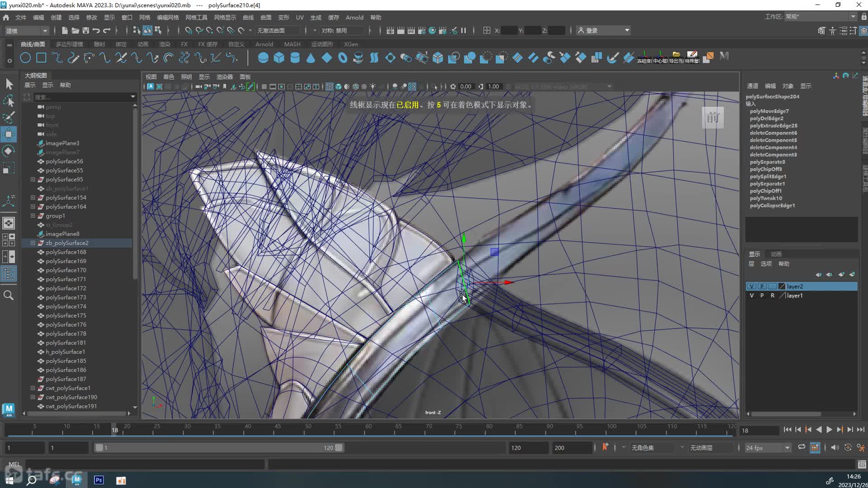Toggle the audio volume speaker icon
This screenshot has height=488, width=868.
tap(835, 447)
